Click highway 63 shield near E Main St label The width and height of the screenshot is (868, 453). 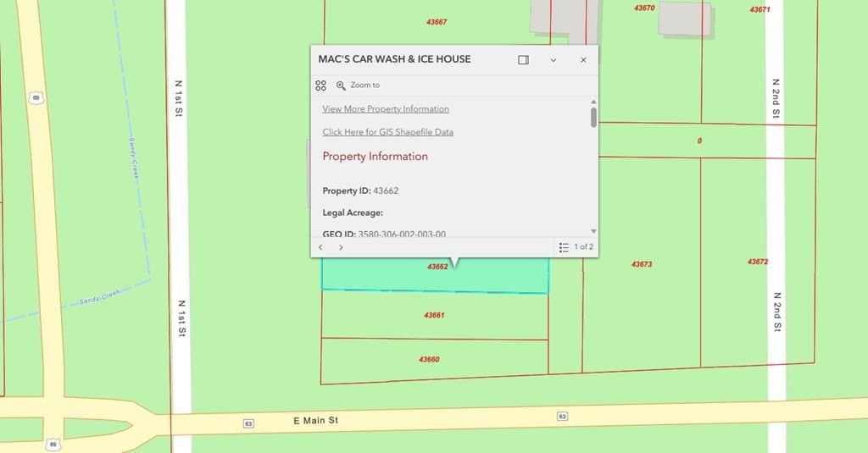(248, 423)
